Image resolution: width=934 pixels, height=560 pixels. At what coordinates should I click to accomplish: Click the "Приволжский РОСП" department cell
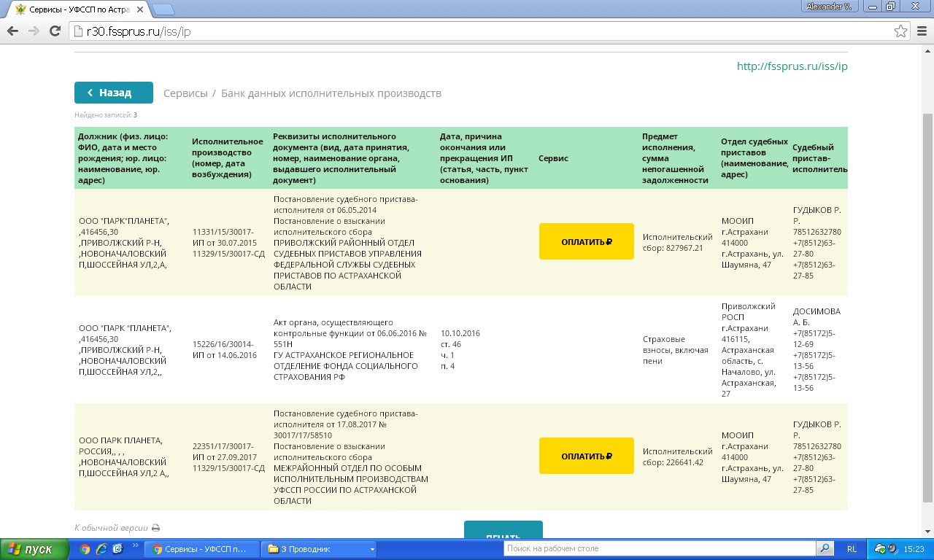752,349
